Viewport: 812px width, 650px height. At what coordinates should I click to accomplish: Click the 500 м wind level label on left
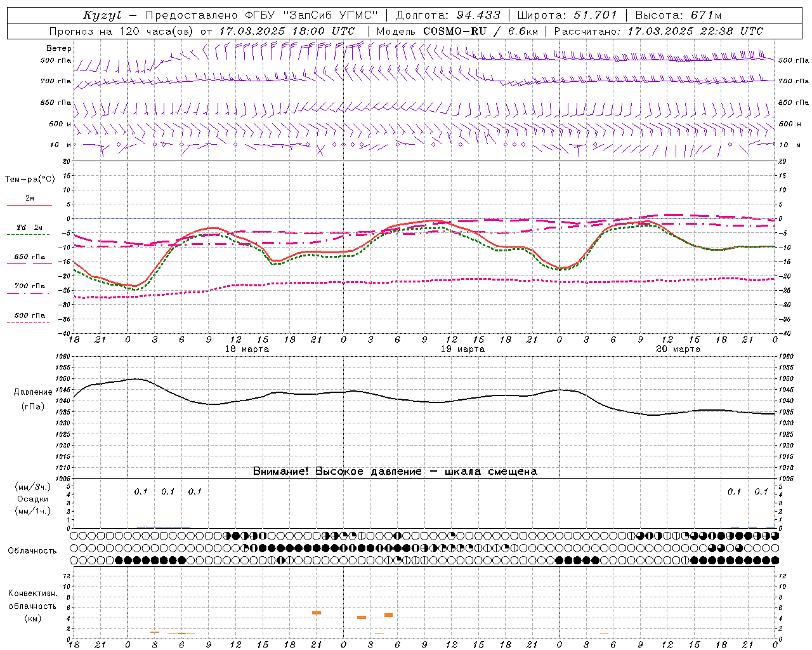coord(60,124)
